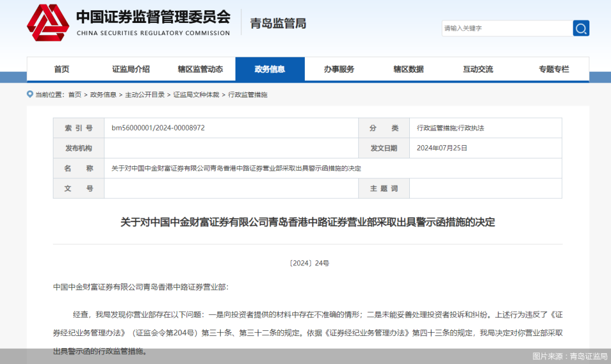Open the 辖区数据 navigation tab
Image resolution: width=611 pixels, height=364 pixels.
(409, 69)
